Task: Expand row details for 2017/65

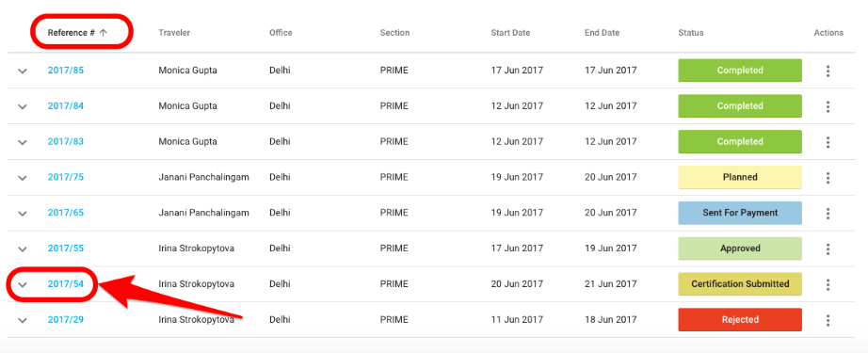Action: [x=23, y=213]
